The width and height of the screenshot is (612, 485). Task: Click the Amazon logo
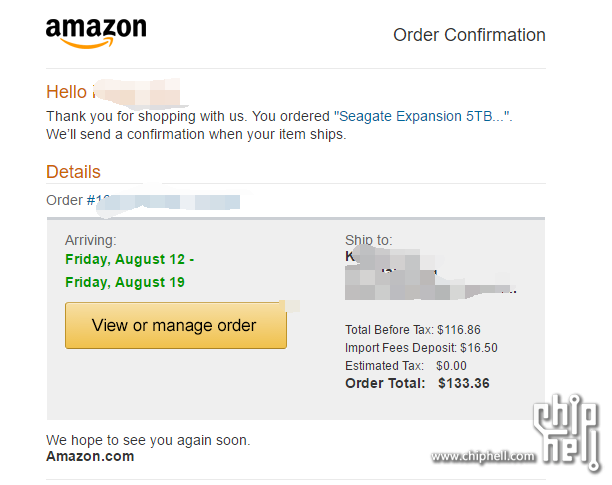(96, 33)
